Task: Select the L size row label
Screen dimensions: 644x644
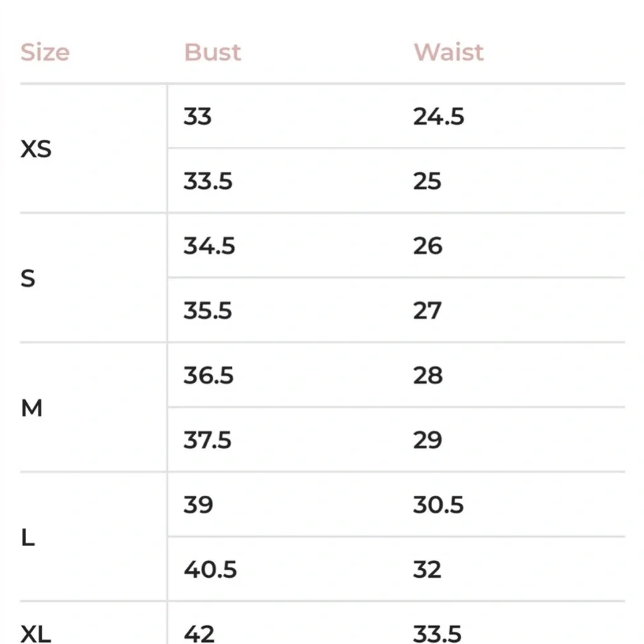Action: (28, 537)
